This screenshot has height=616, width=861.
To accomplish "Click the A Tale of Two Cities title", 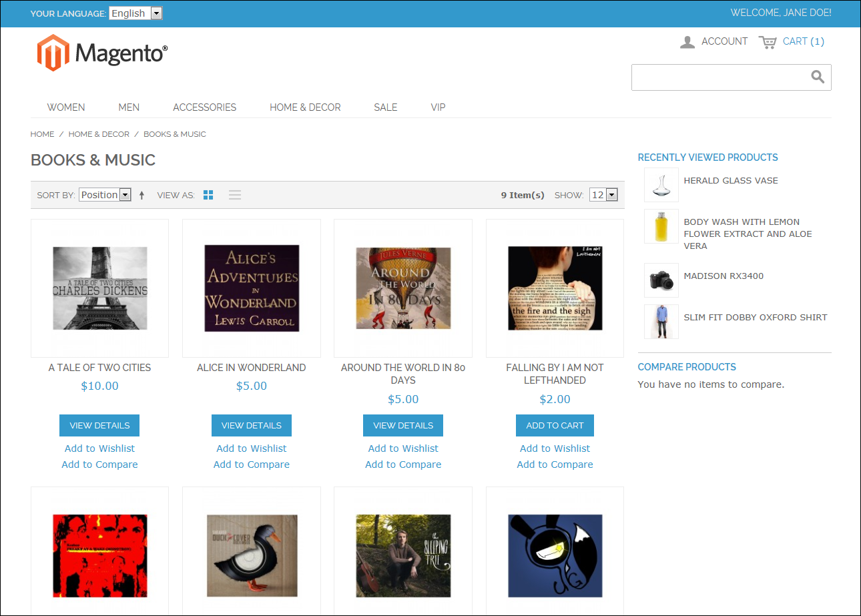I will 99,368.
